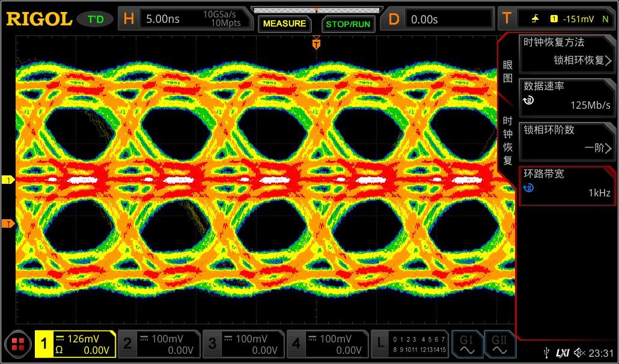Enable channel 4 at 100mV

click(328, 344)
